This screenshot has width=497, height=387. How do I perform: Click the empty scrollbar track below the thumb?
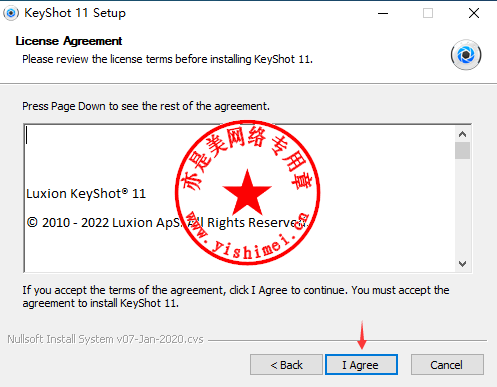click(x=462, y=208)
